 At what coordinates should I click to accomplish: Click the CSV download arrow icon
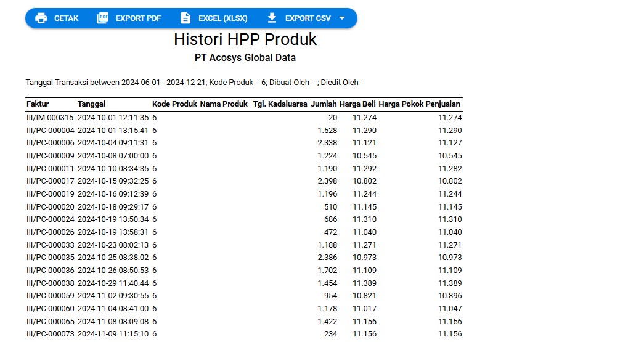point(272,18)
